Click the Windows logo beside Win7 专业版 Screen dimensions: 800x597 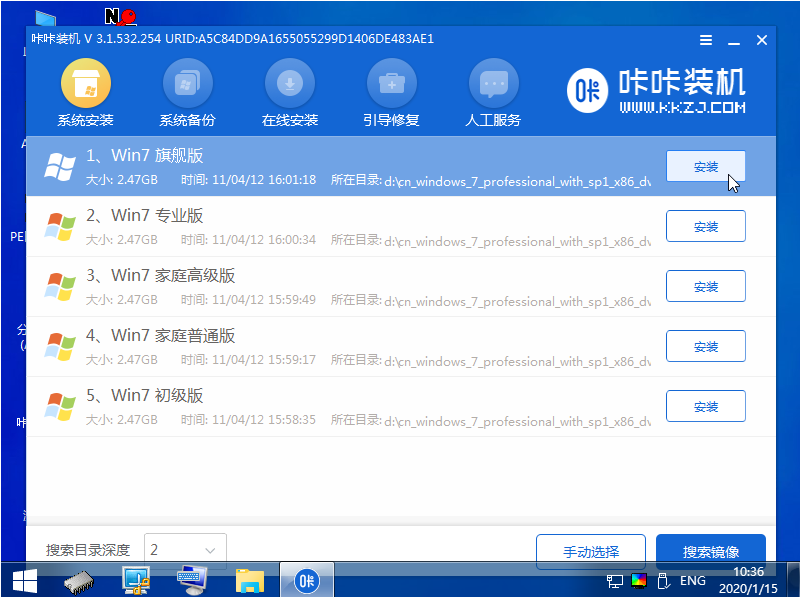(60, 227)
